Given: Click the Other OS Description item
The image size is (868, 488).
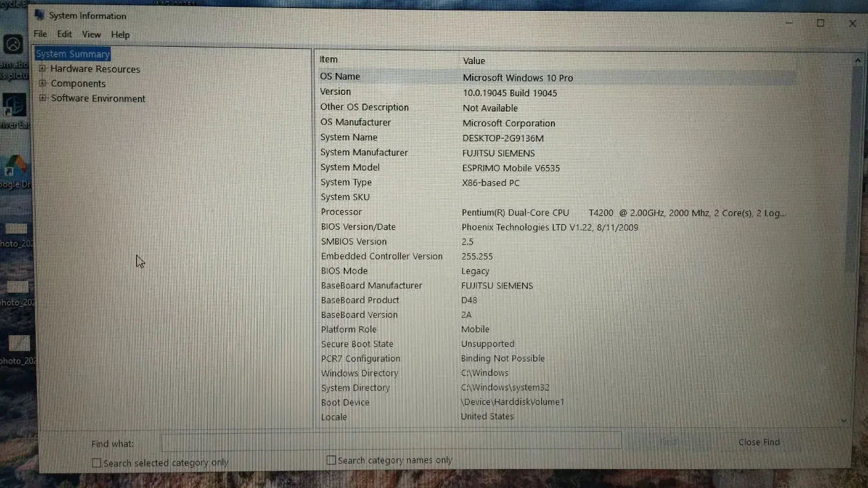Looking at the screenshot, I should coord(365,107).
